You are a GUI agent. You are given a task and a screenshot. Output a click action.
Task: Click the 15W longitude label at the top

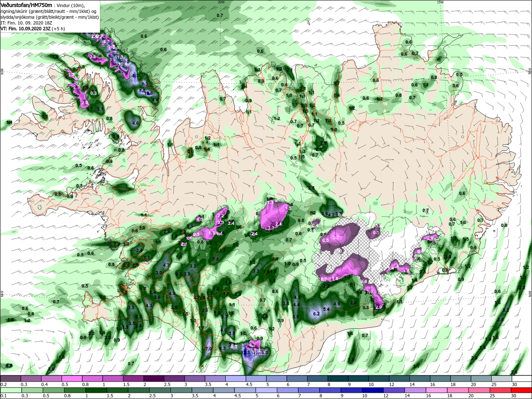tap(440, 2)
